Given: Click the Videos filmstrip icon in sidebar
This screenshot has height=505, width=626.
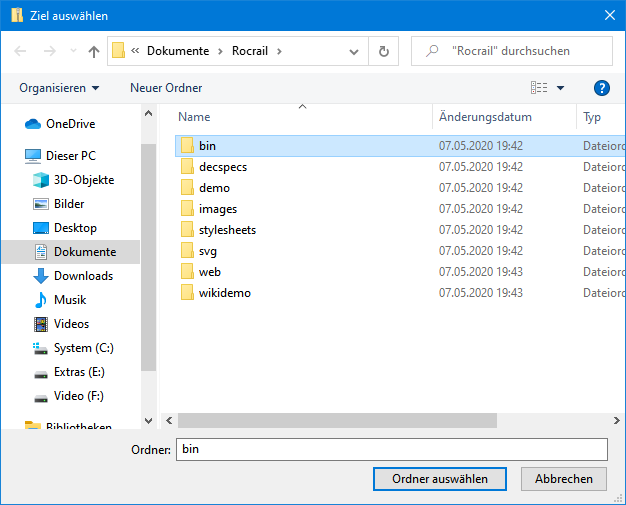Looking at the screenshot, I should click(x=41, y=324).
